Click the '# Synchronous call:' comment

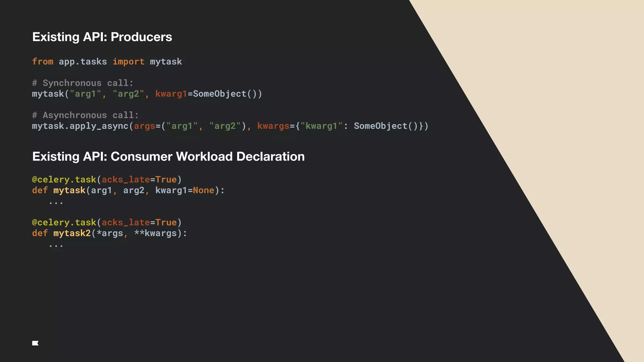(x=83, y=83)
